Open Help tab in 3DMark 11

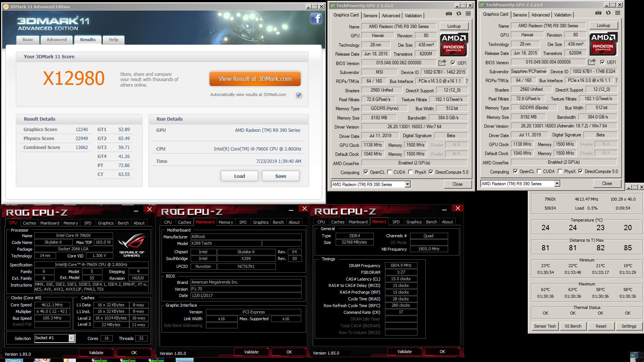pyautogui.click(x=114, y=40)
